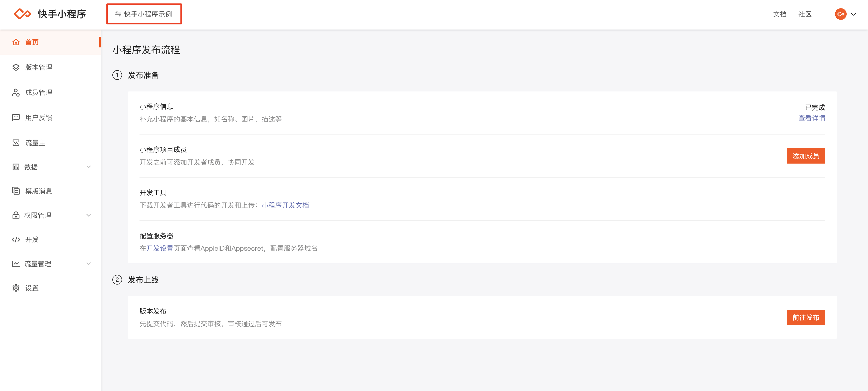Open 文档 in the top bar
Image resolution: width=868 pixels, height=391 pixels.
(x=779, y=14)
